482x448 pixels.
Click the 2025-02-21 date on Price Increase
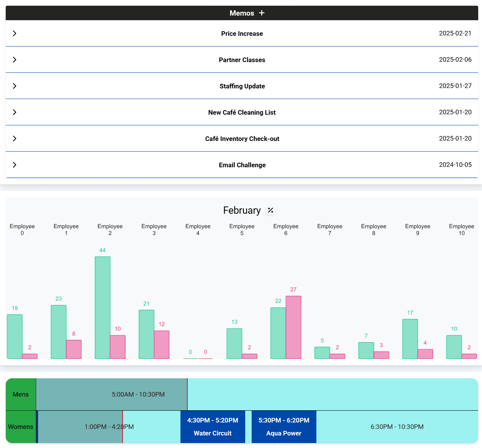click(x=455, y=33)
